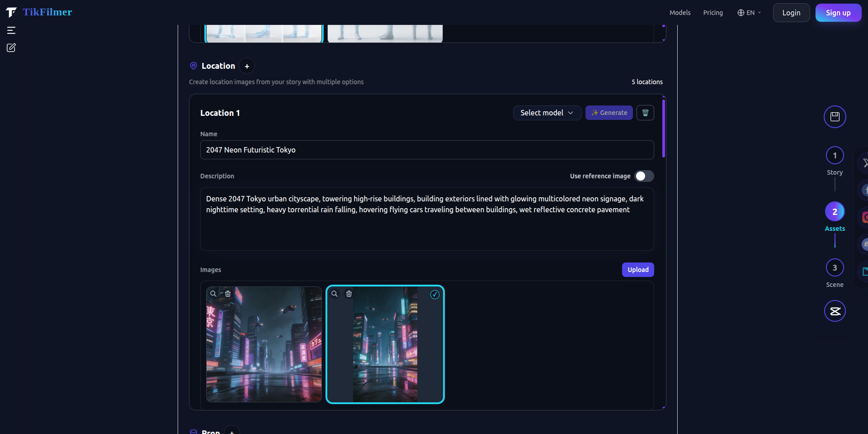The width and height of the screenshot is (868, 434).
Task: Click the save project icon on the right
Action: pos(835,116)
